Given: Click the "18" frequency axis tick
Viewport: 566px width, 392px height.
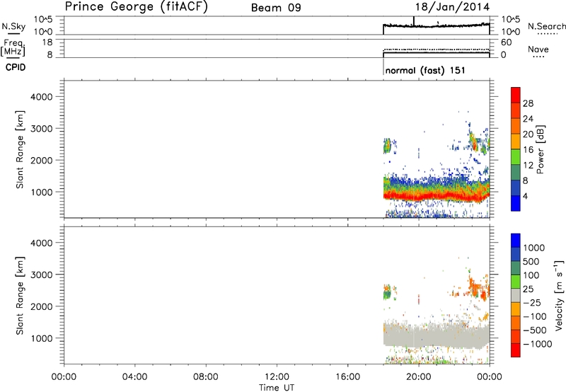Looking at the screenshot, I should pos(47,42).
